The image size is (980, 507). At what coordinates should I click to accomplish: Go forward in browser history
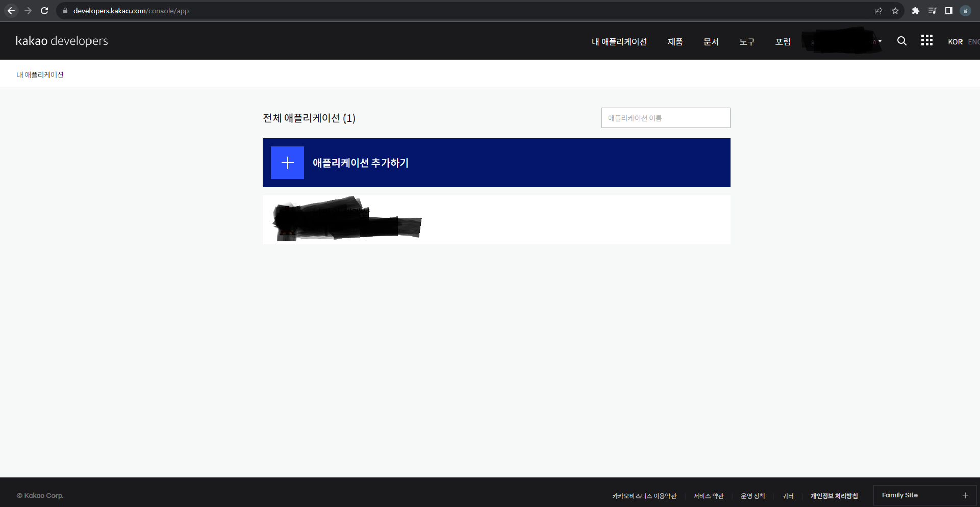pos(28,11)
